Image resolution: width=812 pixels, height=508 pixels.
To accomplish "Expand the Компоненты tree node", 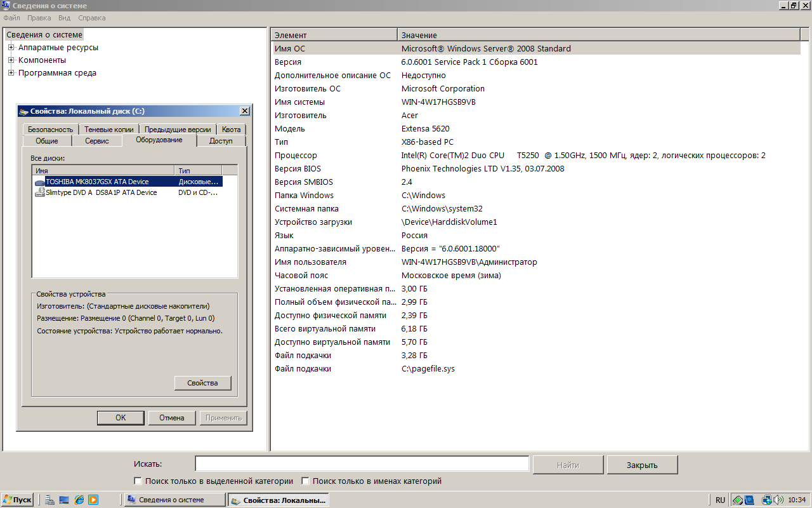I will click(11, 60).
